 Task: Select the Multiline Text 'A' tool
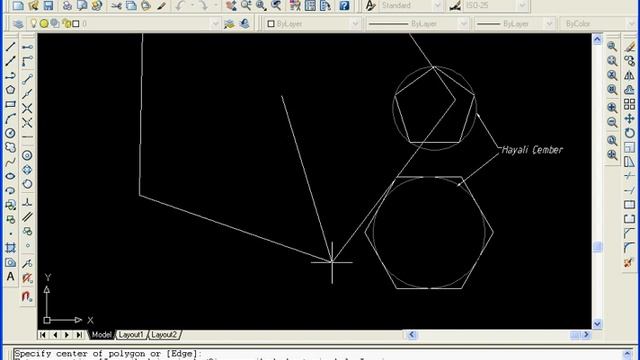(x=11, y=276)
